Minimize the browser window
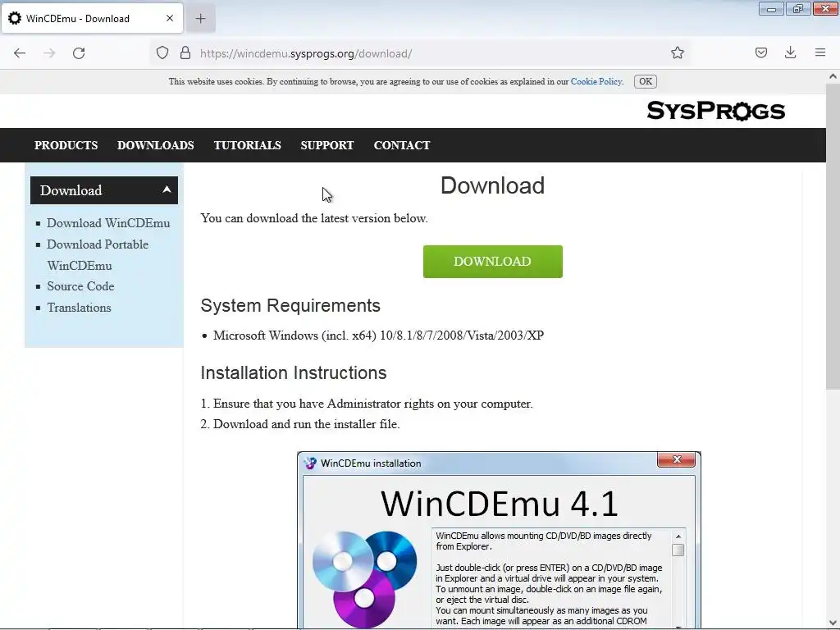 pos(771,9)
